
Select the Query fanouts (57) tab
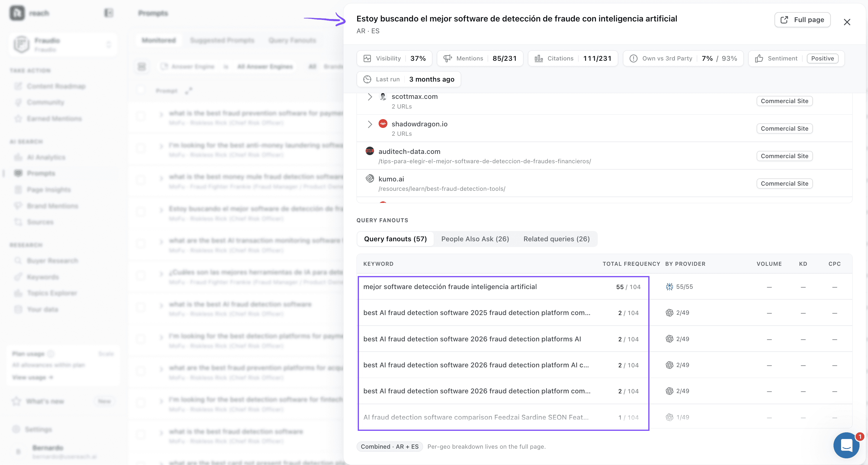coord(395,239)
